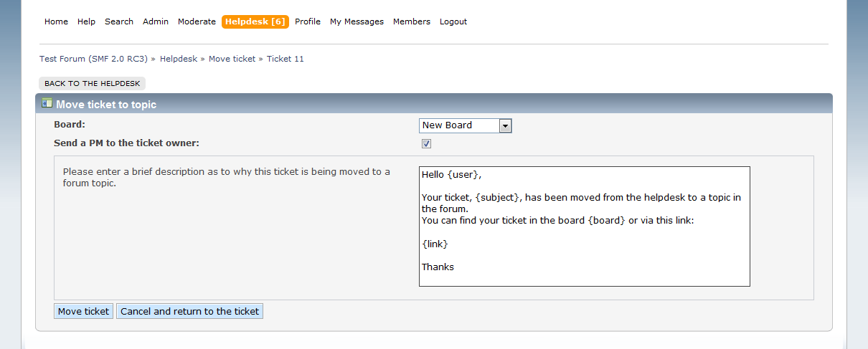
Task: Open the Help menu item
Action: point(86,21)
